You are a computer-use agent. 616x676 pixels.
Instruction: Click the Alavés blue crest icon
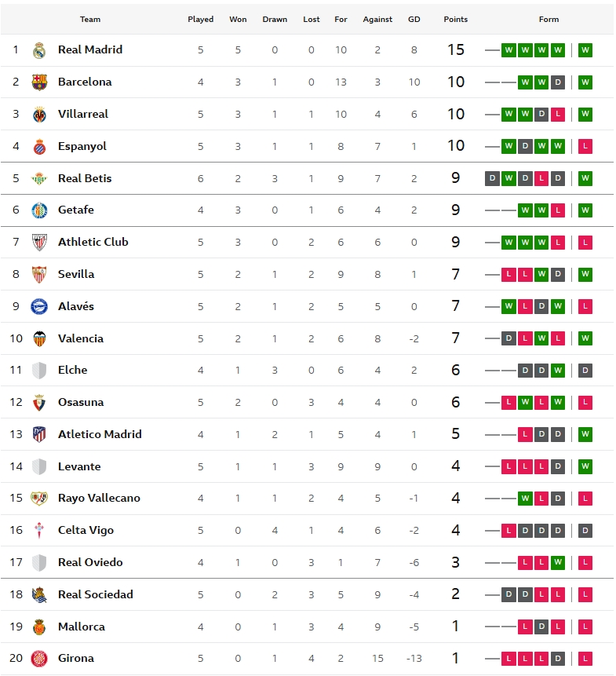coord(39,307)
